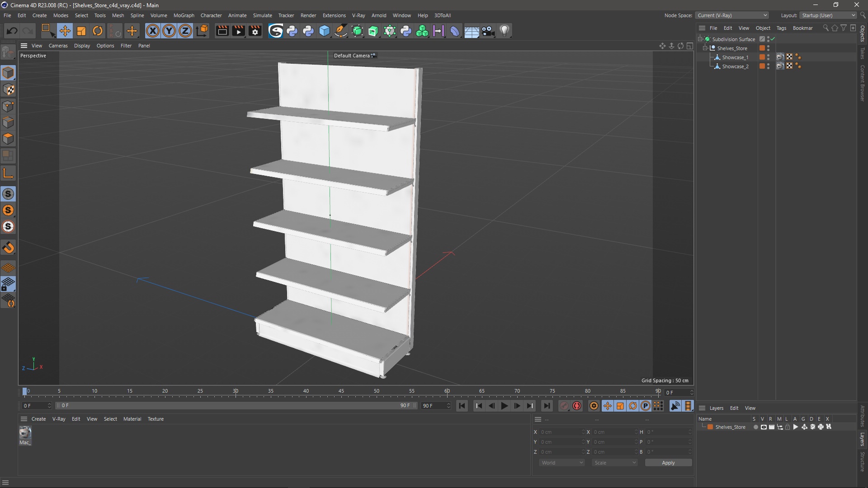Toggle X axis lock

click(x=153, y=31)
